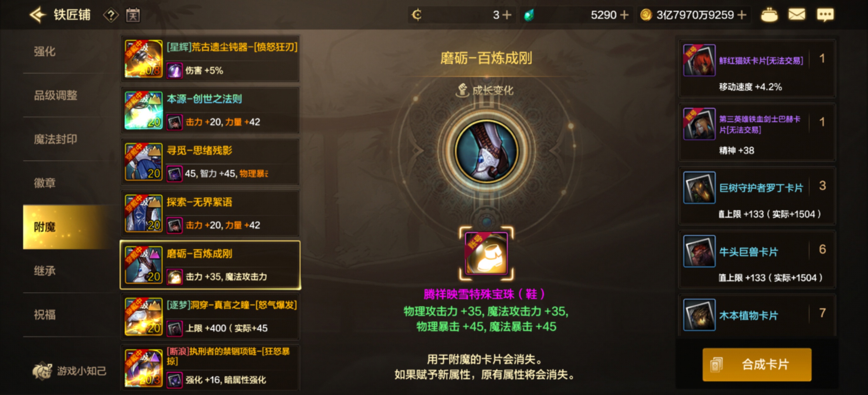This screenshot has height=395, width=868.
Task: Click the 合成卡片 button
Action: 757,364
